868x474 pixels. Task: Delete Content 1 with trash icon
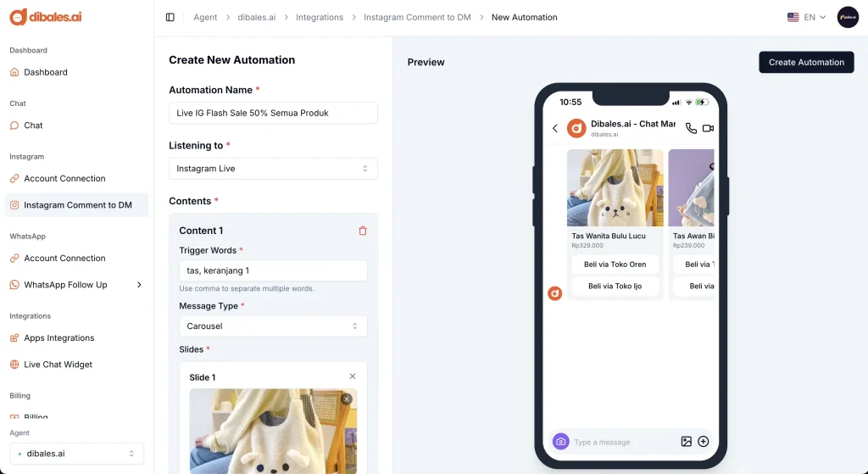(363, 231)
